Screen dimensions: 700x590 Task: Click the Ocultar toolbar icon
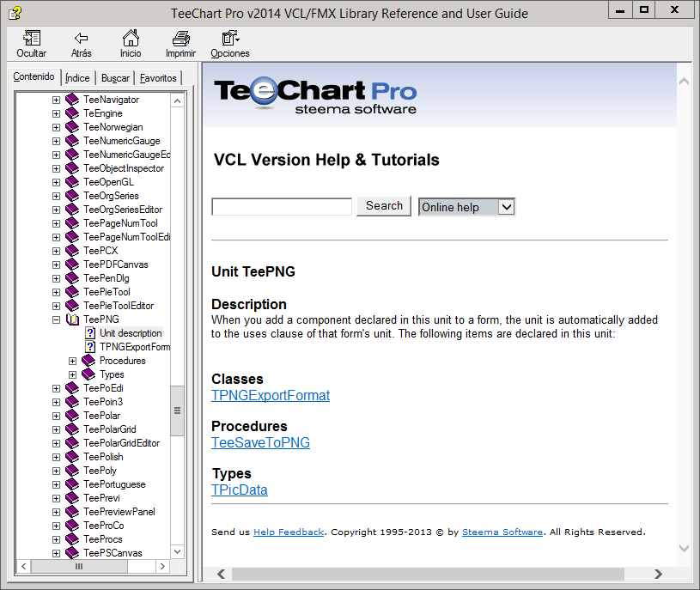tap(32, 39)
